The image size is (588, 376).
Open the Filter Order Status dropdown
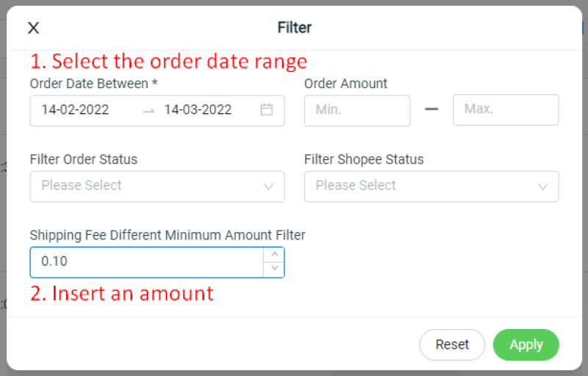click(x=157, y=187)
